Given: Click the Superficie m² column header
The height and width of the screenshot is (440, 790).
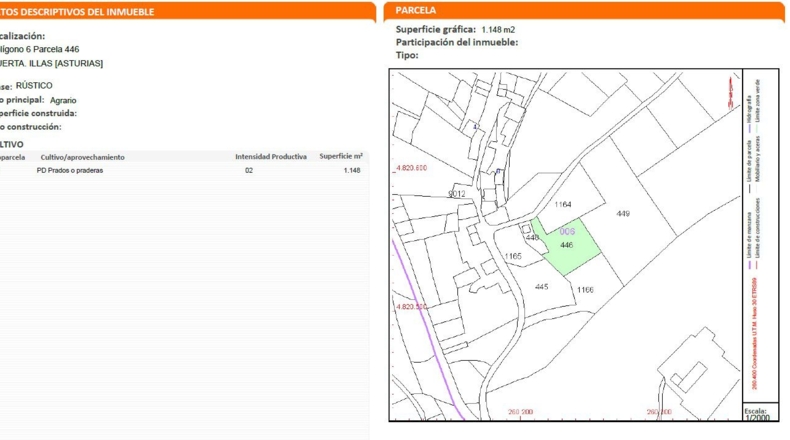Looking at the screenshot, I should (341, 156).
